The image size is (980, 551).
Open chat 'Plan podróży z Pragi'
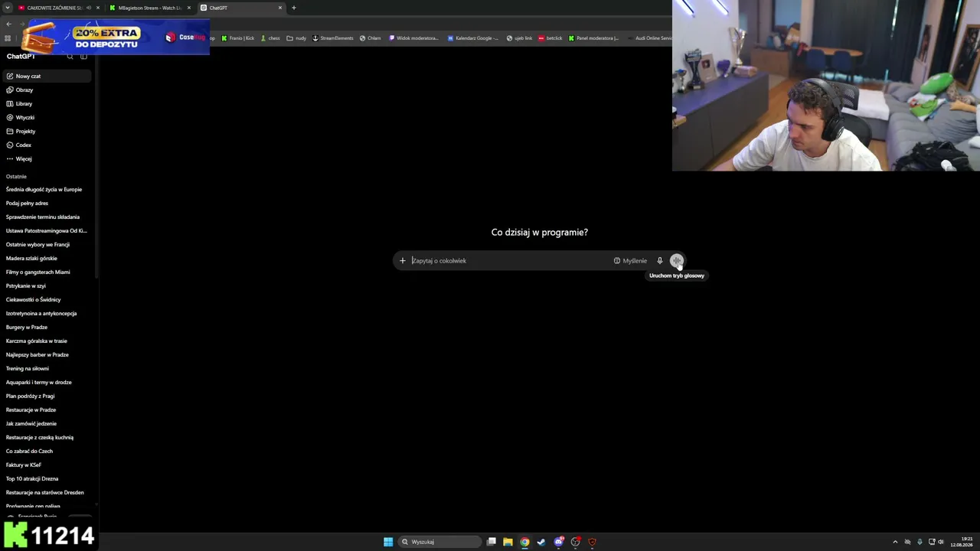point(47,396)
